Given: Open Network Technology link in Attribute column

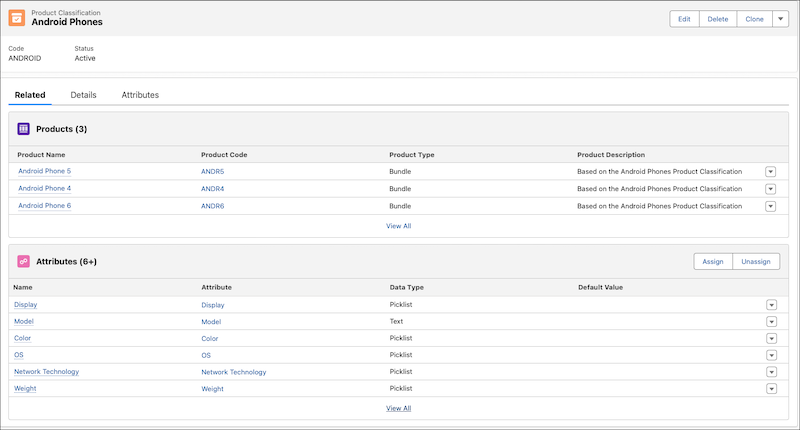Looking at the screenshot, I should tap(234, 372).
